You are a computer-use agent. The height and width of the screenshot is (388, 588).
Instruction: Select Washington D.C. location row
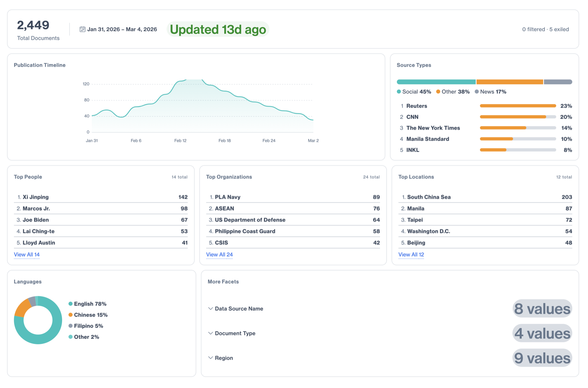pos(485,231)
